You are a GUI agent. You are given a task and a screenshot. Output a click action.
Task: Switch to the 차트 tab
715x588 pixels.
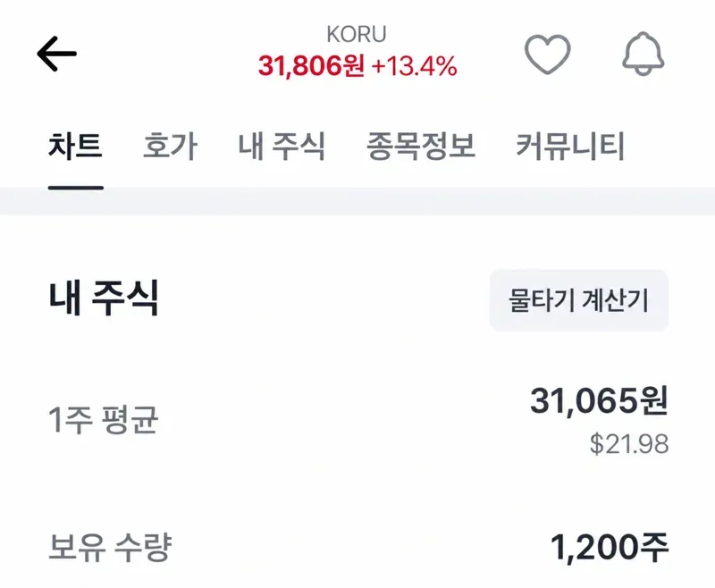coord(75,147)
